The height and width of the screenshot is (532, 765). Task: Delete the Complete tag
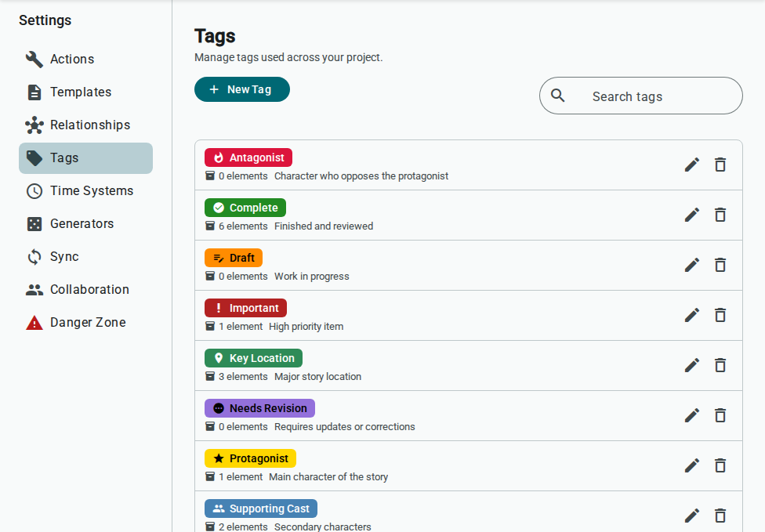pyautogui.click(x=720, y=215)
